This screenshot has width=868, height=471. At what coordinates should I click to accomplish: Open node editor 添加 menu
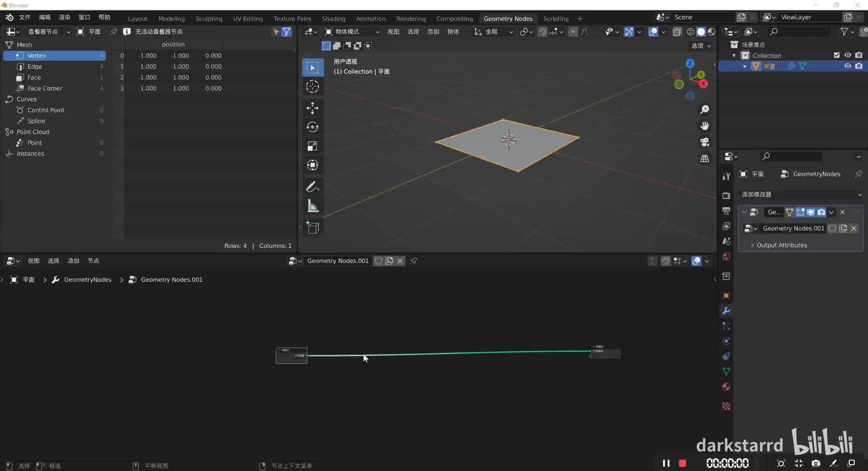[73, 261]
